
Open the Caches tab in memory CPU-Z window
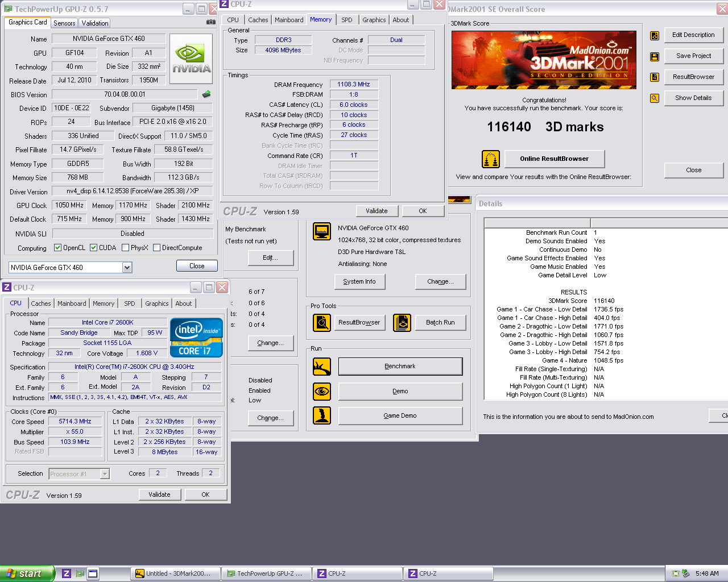point(258,20)
